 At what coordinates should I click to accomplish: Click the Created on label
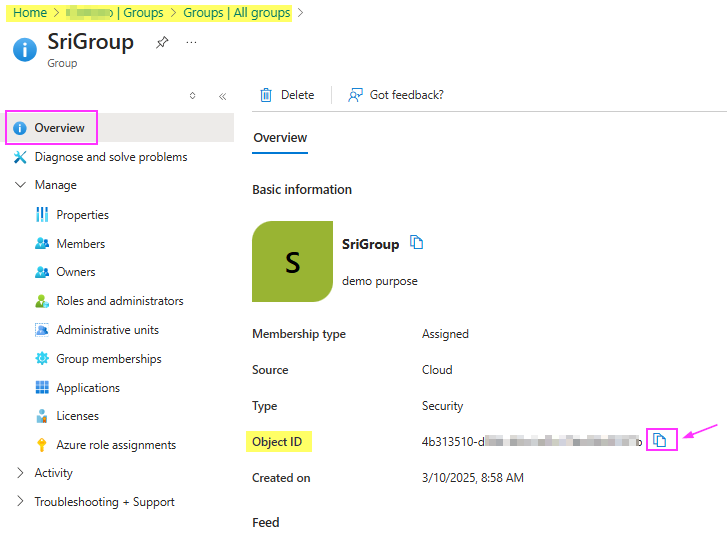pos(281,478)
